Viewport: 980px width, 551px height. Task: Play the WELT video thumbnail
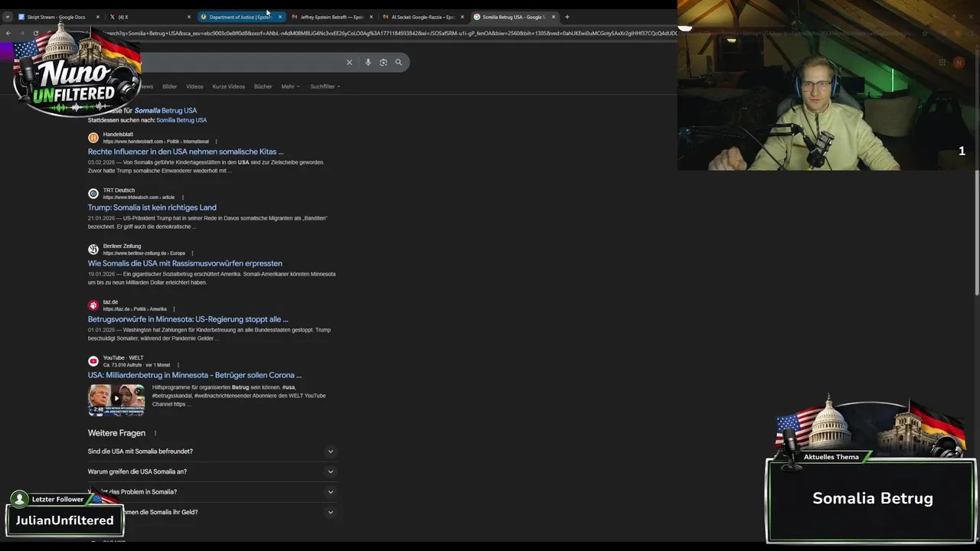tap(116, 399)
